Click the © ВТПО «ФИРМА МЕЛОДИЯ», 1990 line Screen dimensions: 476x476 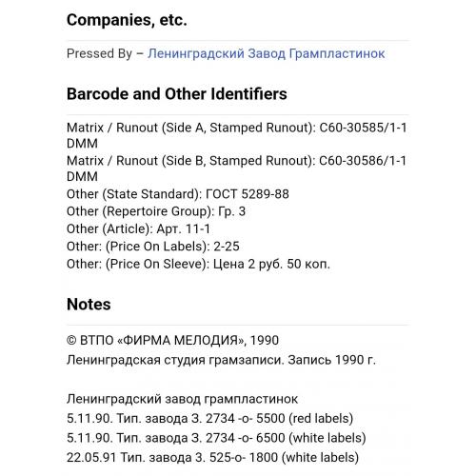172,341
